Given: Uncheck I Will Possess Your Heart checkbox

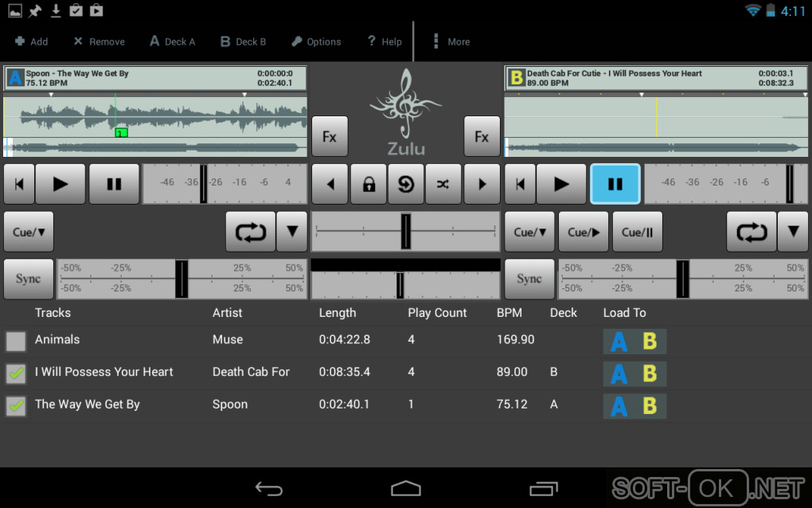Looking at the screenshot, I should (16, 373).
